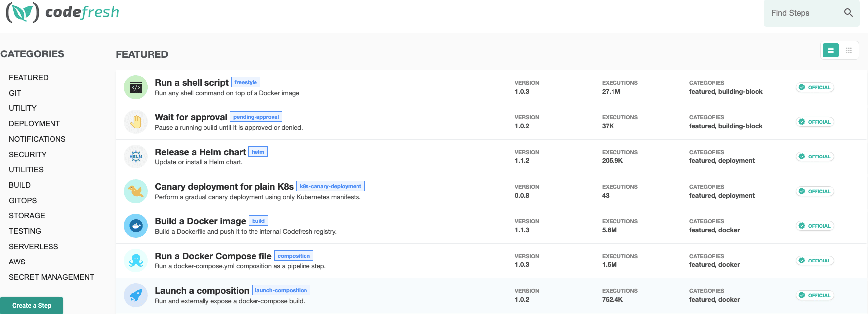Screen dimensions: 868x314
Task: Open the NOTIFICATIONS category
Action: (x=37, y=139)
